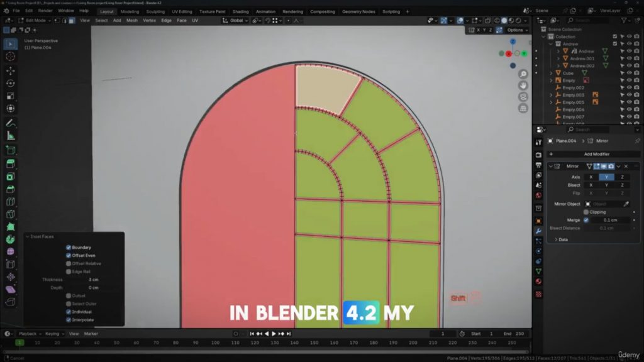
Task: Select the Spin tool
Action: point(11,239)
